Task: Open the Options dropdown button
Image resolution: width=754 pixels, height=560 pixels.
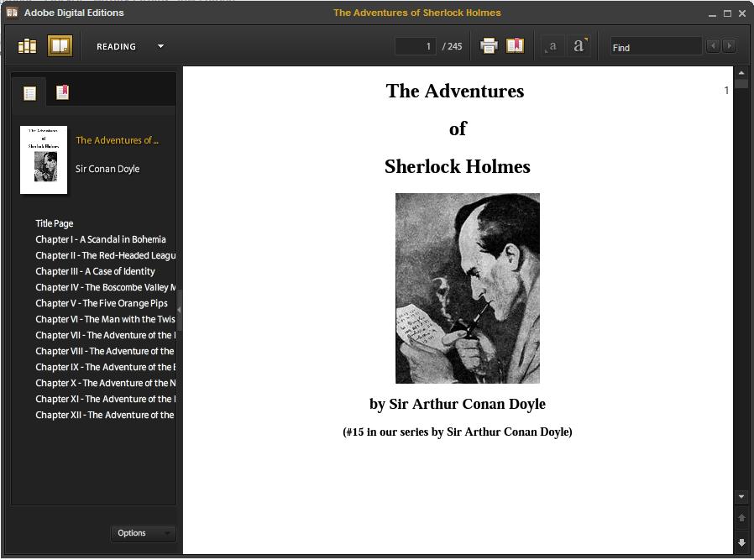Action: click(143, 533)
